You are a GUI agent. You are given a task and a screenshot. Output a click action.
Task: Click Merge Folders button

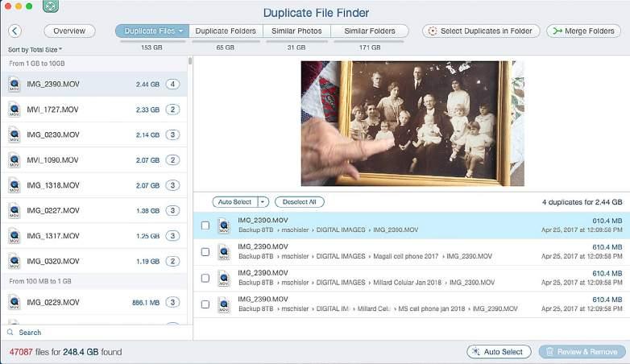[584, 31]
